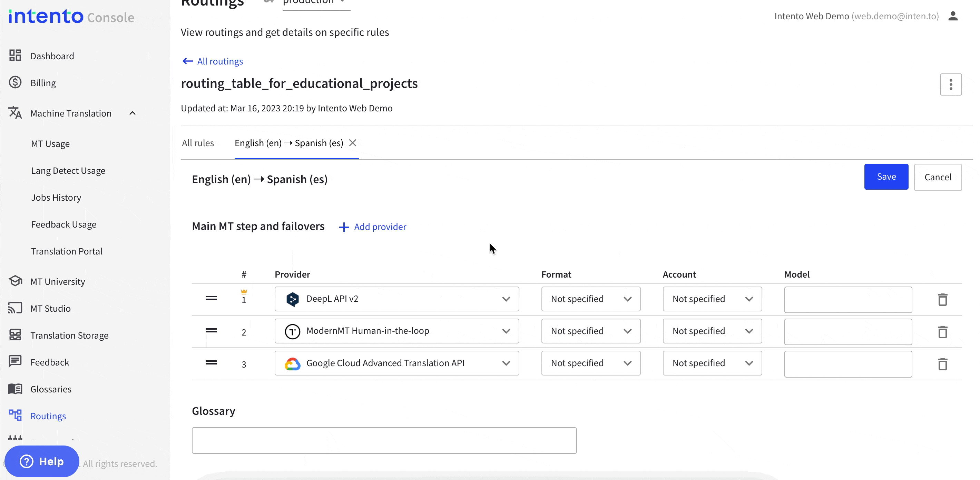The height and width of the screenshot is (480, 980).
Task: Open Translation Storage
Action: (69, 335)
